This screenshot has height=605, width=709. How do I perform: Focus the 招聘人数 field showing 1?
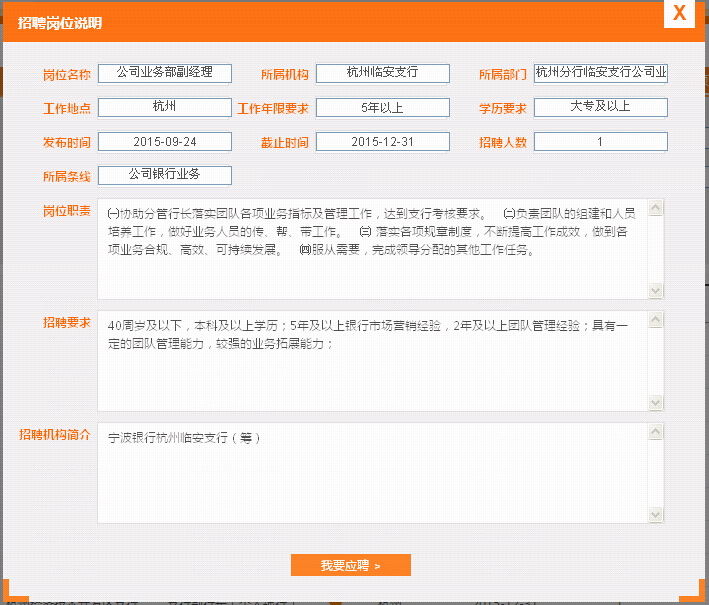(x=601, y=142)
